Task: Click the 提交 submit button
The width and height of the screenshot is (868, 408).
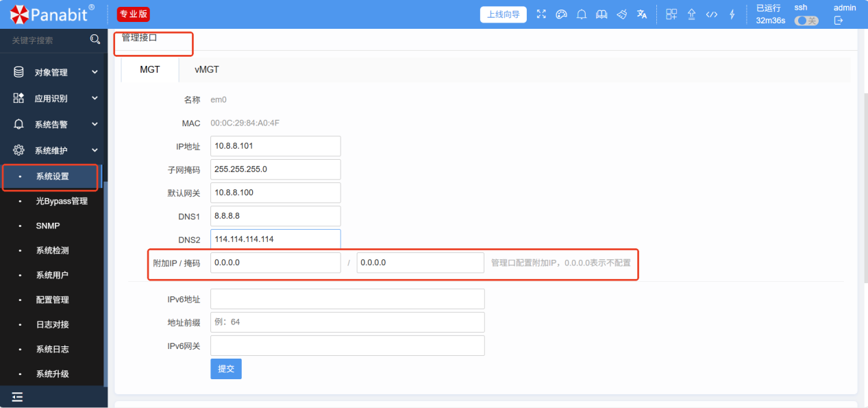Action: [225, 369]
